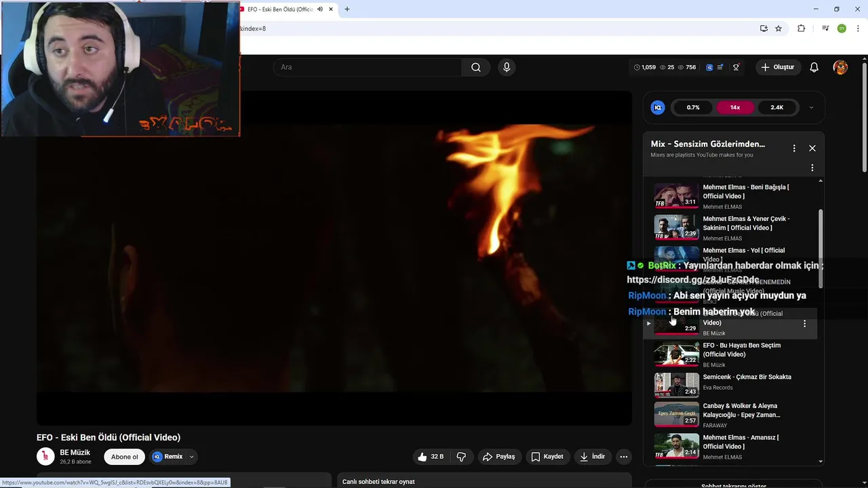This screenshot has width=868, height=488.
Task: Open the account avatar menu
Action: click(x=840, y=67)
